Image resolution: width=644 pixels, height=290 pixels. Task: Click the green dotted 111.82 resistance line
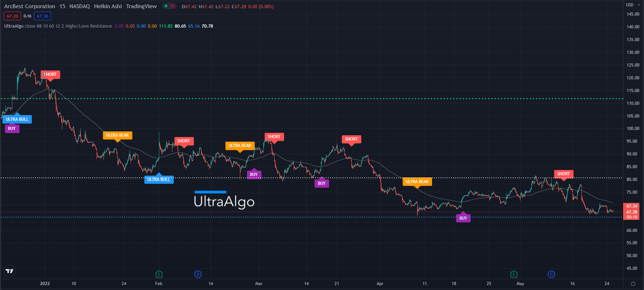311,98
